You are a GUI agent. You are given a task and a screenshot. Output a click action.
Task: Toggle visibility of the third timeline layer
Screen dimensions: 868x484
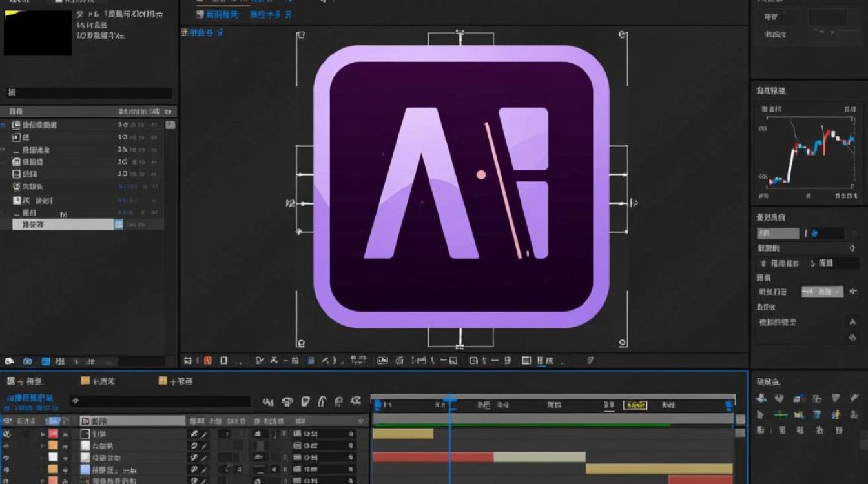pyautogui.click(x=8, y=458)
